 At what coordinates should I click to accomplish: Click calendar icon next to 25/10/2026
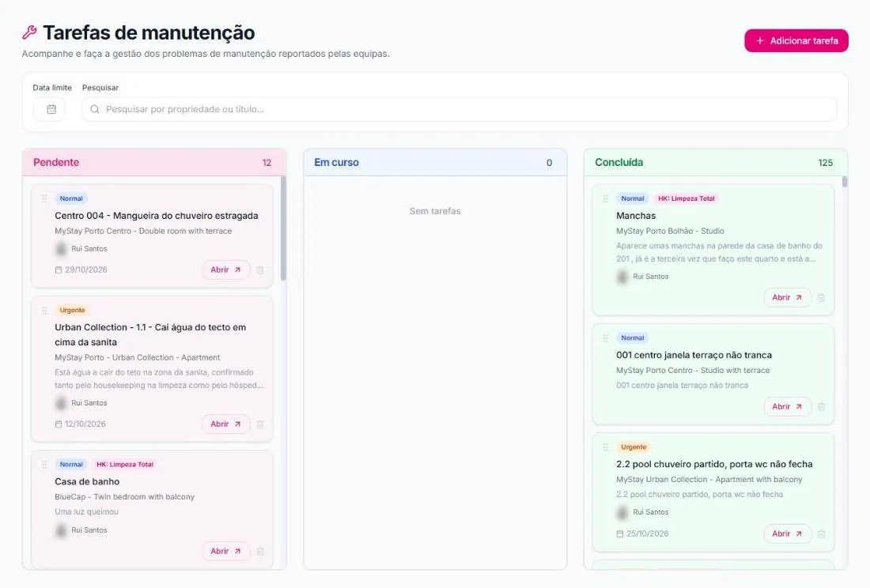pos(620,533)
